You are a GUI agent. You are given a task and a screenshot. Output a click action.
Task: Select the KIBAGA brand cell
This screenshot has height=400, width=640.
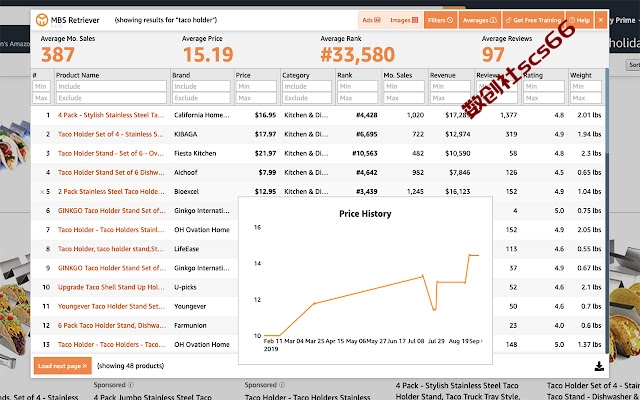point(186,134)
